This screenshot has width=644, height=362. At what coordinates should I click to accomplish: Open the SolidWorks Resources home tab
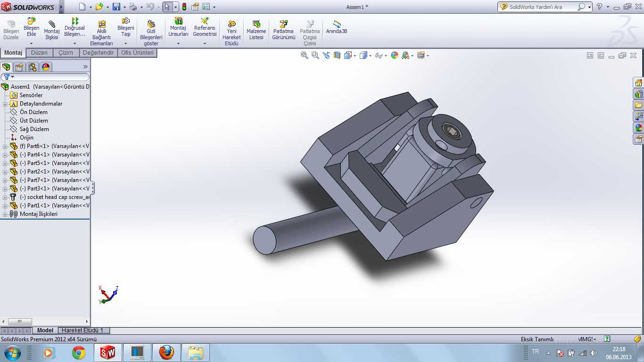click(639, 82)
